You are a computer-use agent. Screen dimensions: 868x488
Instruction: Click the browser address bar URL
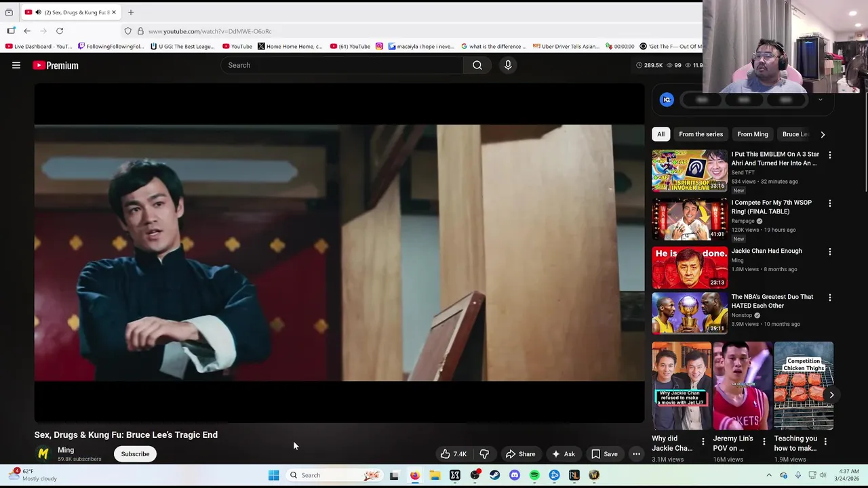pos(210,31)
